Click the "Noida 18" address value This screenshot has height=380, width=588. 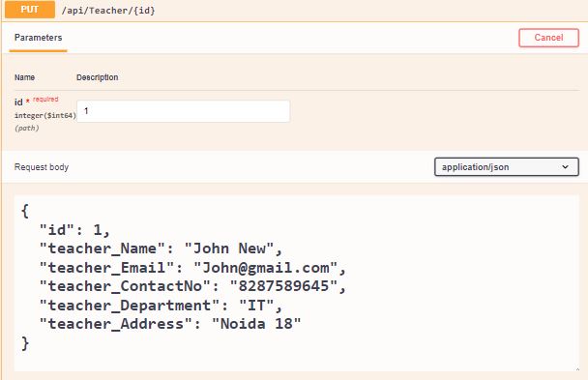click(x=256, y=324)
